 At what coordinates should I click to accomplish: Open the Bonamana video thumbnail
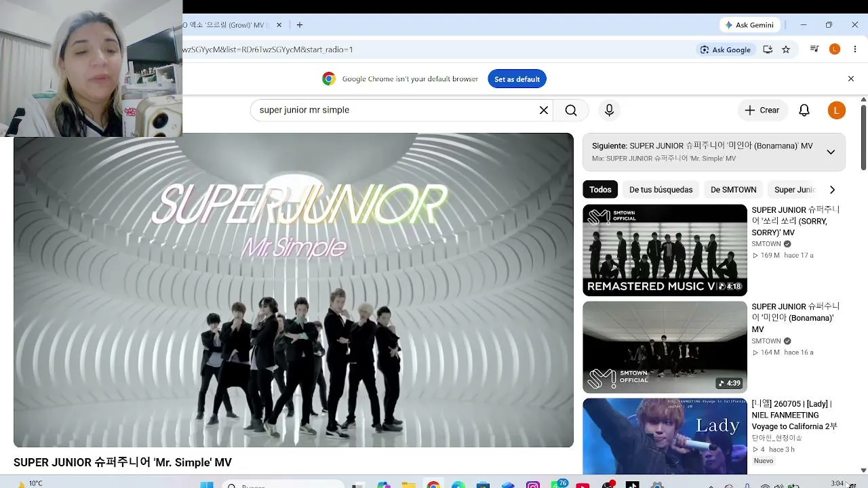(665, 347)
